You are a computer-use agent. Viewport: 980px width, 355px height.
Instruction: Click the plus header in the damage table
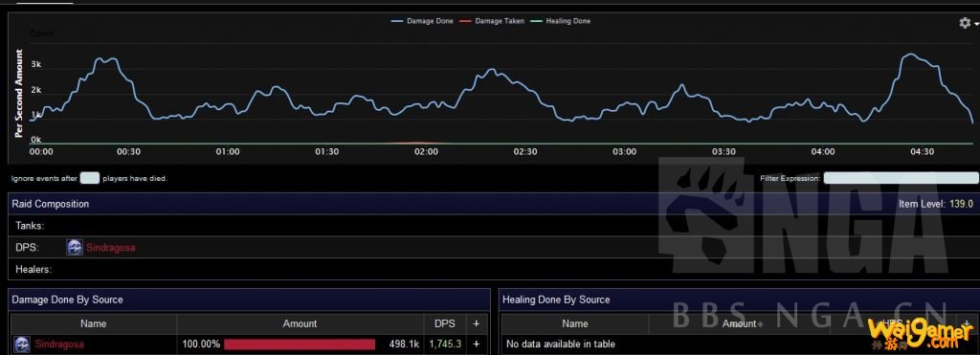click(477, 323)
